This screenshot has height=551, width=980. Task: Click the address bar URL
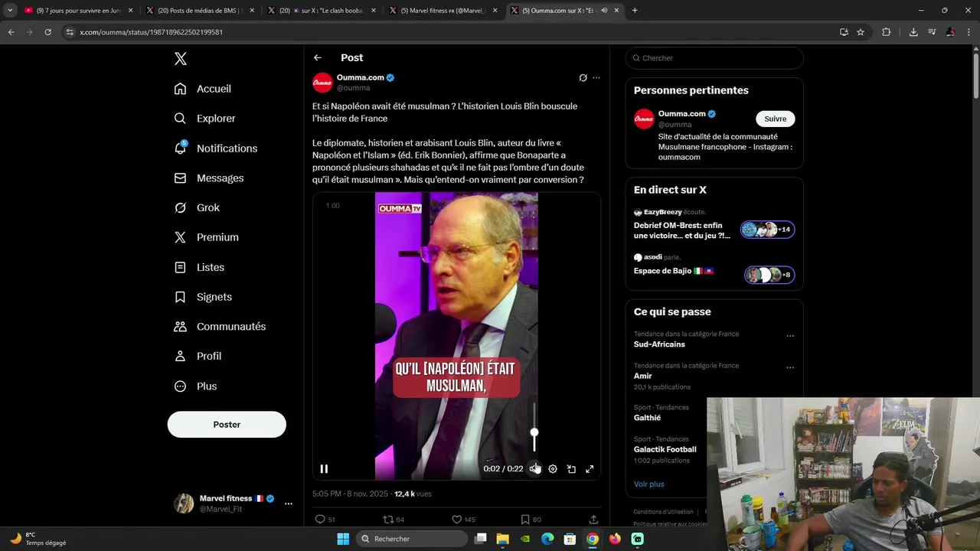(151, 32)
